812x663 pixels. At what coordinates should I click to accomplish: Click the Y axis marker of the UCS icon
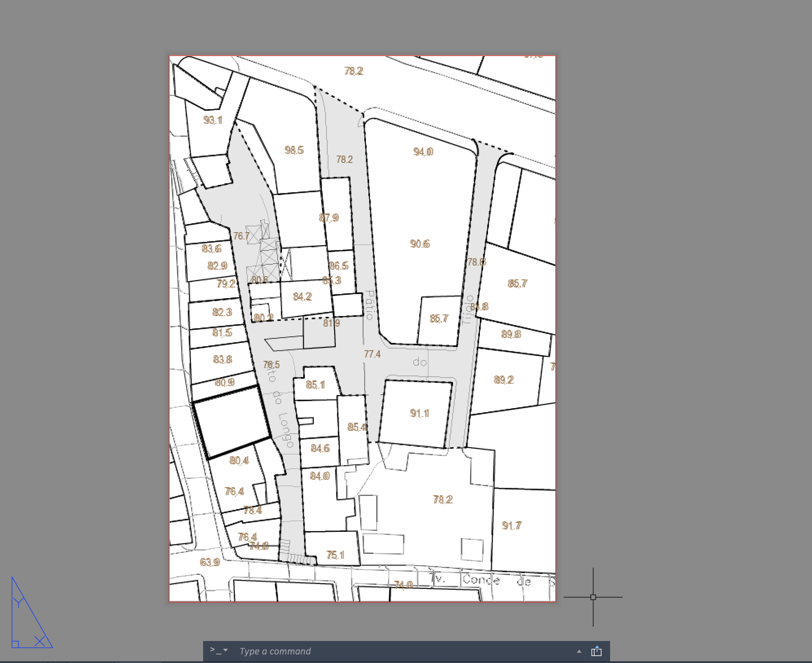click(x=18, y=602)
